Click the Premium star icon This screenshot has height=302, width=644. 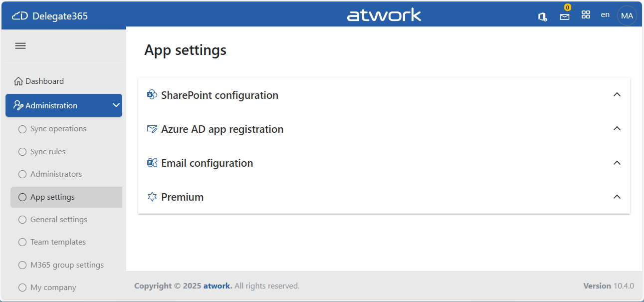(x=152, y=197)
